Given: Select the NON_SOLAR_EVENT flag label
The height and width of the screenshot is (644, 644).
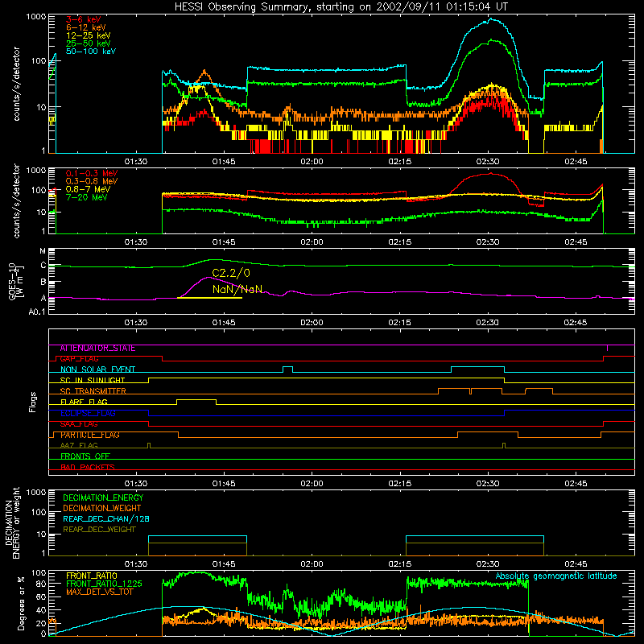Looking at the screenshot, I should point(97,369).
